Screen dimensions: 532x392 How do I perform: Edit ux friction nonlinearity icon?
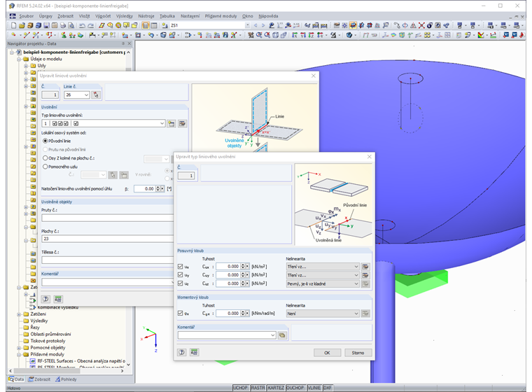[365, 267]
